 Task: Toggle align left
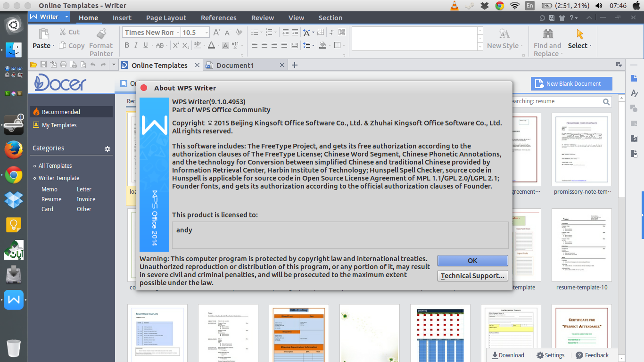click(255, 45)
